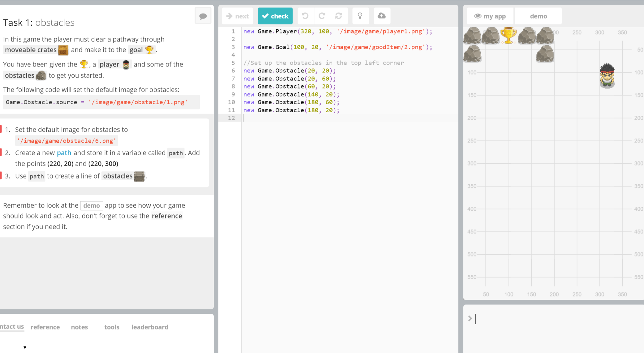The width and height of the screenshot is (644, 353).
Task: Switch to the my app tab
Action: click(x=490, y=16)
